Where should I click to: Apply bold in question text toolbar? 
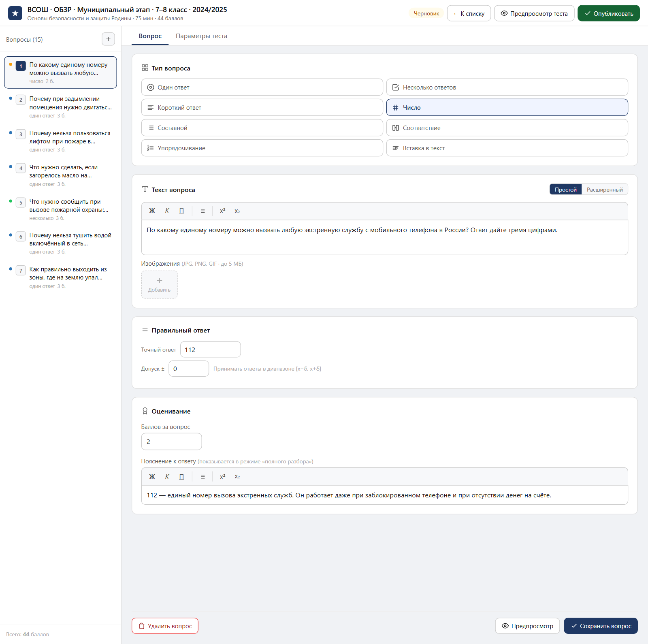pos(152,211)
